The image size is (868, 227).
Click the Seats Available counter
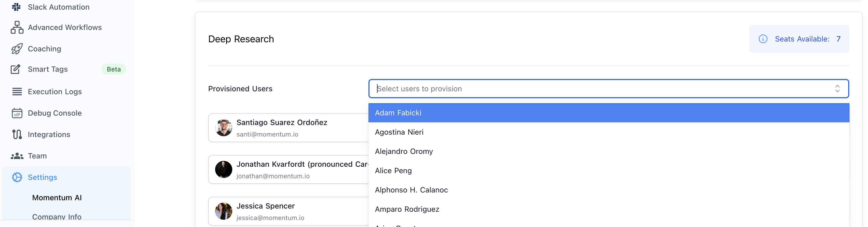[808, 39]
